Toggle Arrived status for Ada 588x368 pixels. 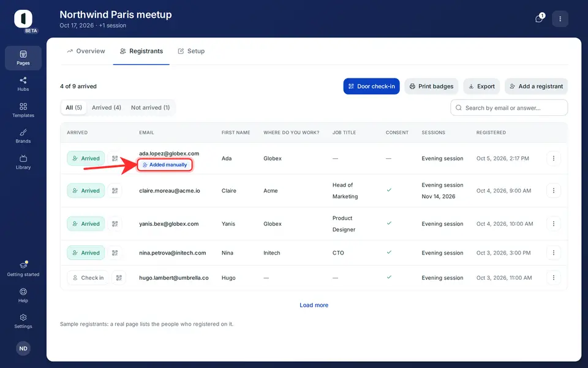pos(86,158)
